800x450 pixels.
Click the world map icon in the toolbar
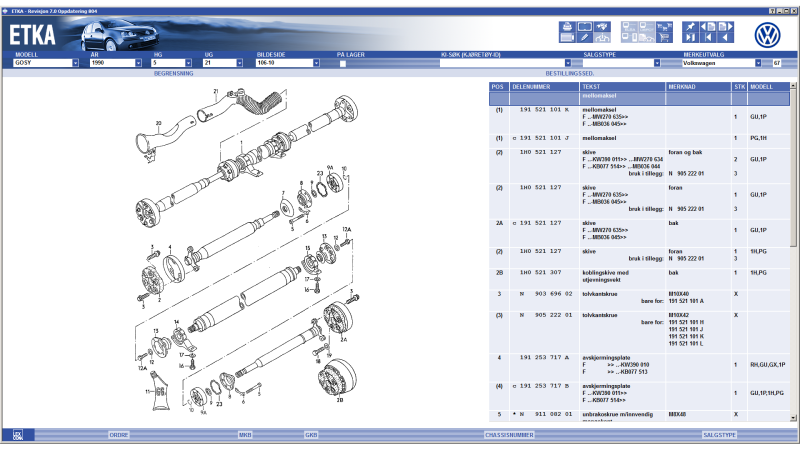pos(603,27)
